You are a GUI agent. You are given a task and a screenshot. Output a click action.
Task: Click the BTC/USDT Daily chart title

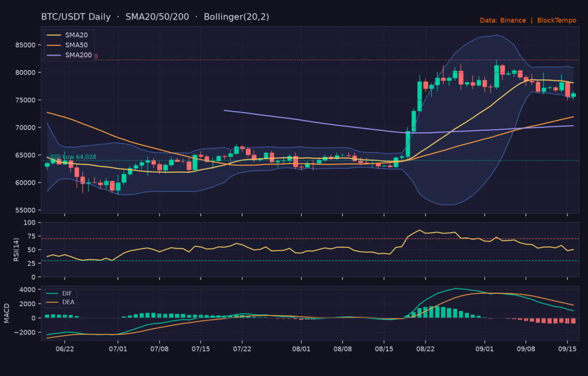pyautogui.click(x=76, y=17)
